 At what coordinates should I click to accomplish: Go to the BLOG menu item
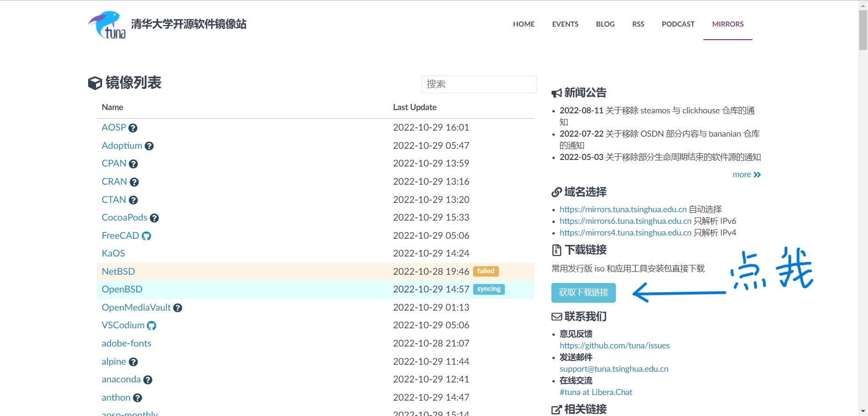(x=605, y=24)
